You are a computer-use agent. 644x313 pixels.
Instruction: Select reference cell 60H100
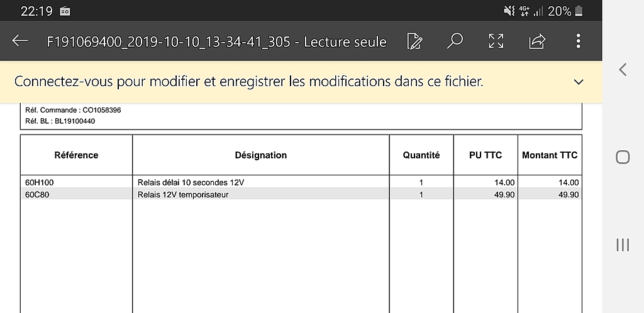[40, 182]
